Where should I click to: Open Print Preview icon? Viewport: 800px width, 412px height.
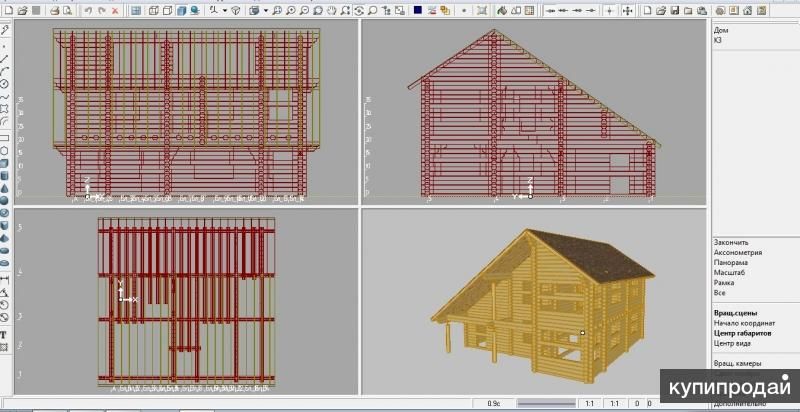tap(67, 10)
